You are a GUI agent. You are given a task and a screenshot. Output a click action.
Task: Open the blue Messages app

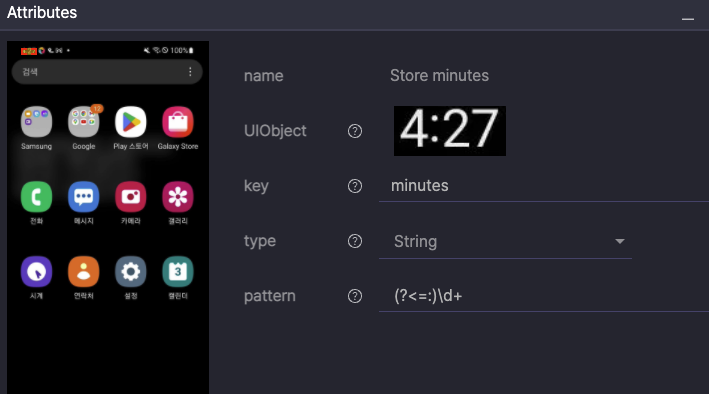click(84, 197)
